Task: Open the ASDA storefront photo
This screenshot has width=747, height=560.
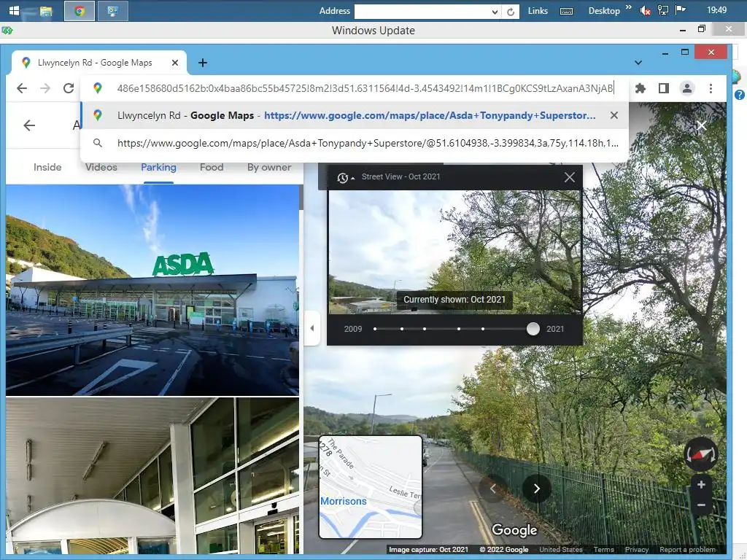Action: 152,290
